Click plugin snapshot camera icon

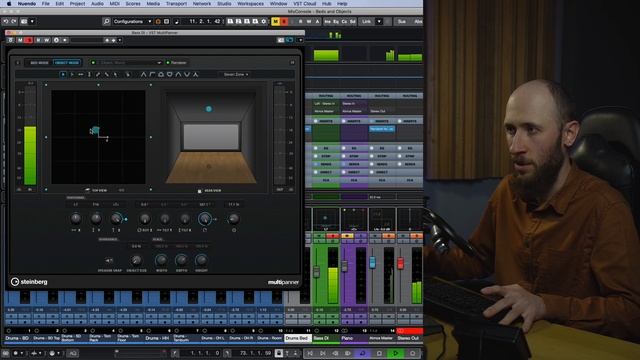pyautogui.click(x=280, y=40)
